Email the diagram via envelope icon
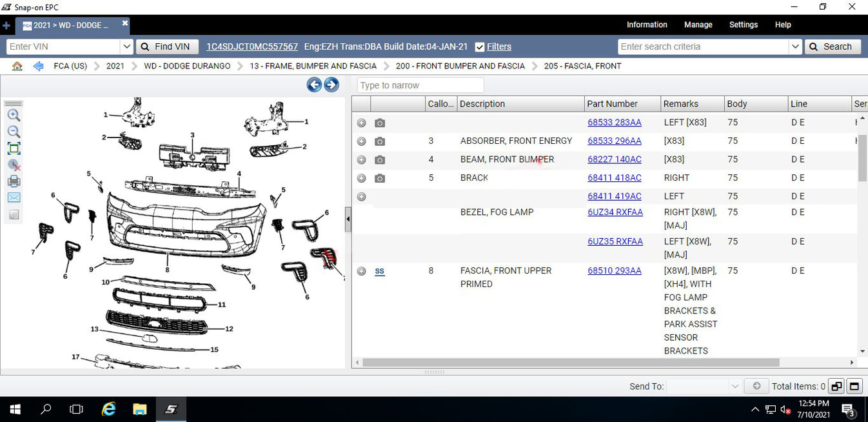The height and width of the screenshot is (422, 868). coord(14,197)
